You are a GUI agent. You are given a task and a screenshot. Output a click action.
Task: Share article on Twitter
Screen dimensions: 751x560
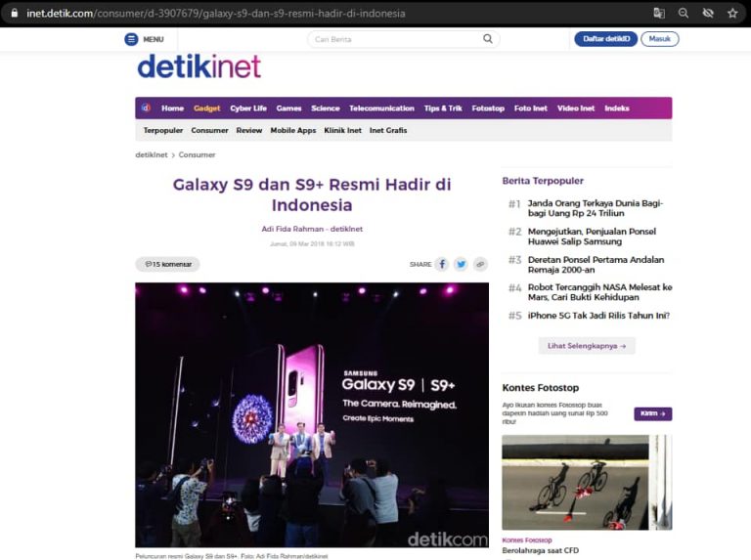(461, 264)
